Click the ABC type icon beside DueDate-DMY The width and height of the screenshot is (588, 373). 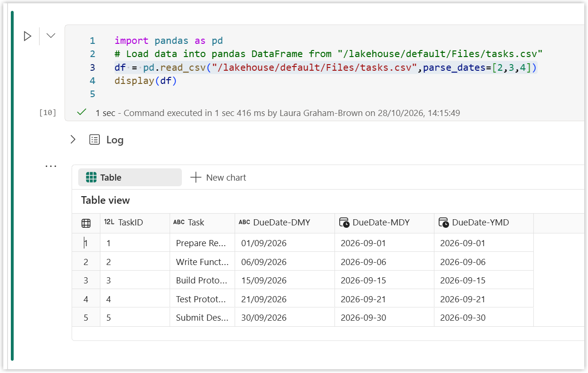[245, 223]
